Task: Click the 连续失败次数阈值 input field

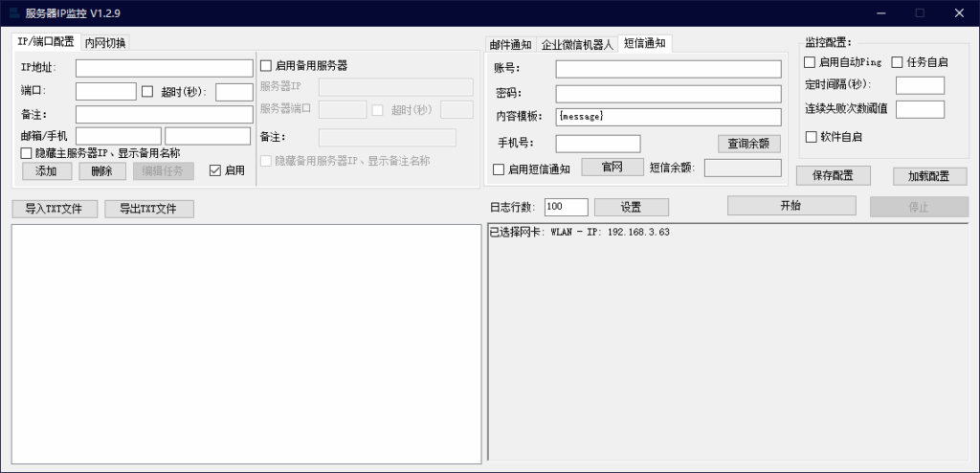Action: [920, 109]
